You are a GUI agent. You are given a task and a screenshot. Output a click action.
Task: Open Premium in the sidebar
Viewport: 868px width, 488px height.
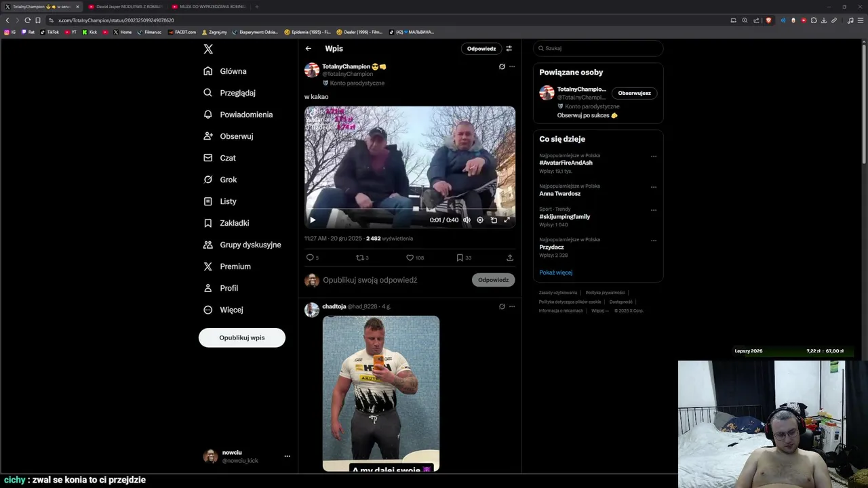(227, 266)
